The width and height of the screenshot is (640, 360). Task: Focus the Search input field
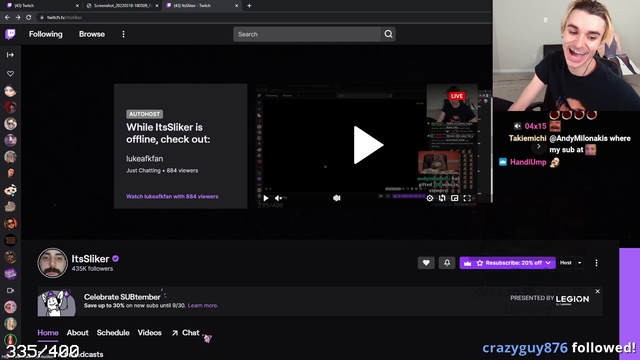(x=307, y=34)
